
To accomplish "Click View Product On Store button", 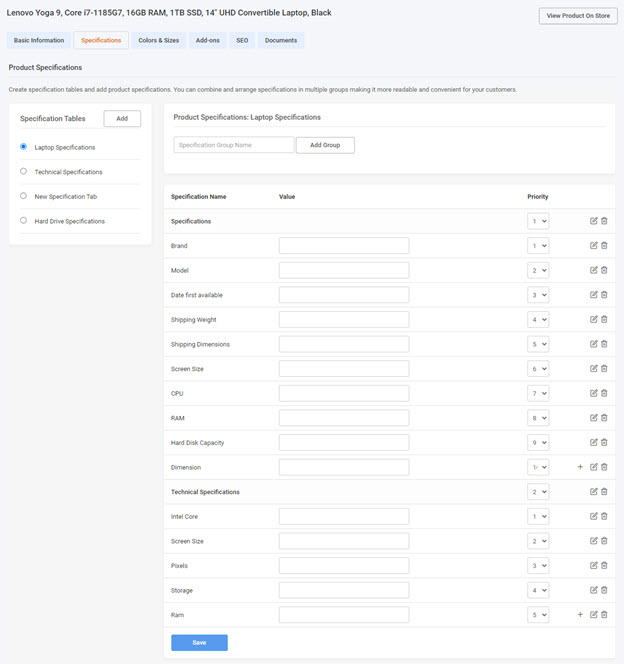I will pyautogui.click(x=578, y=16).
